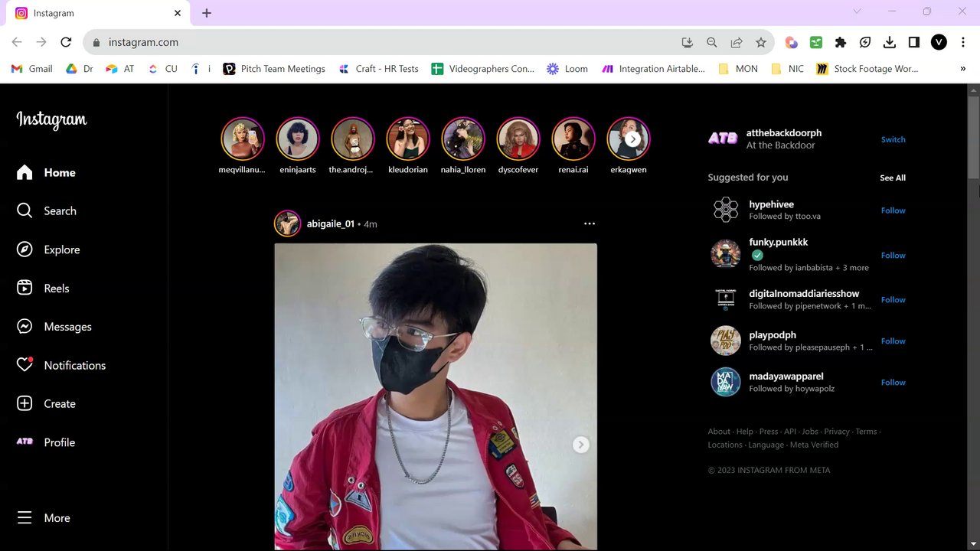
Task: Open the tab search dropdown chevron
Action: point(857,11)
